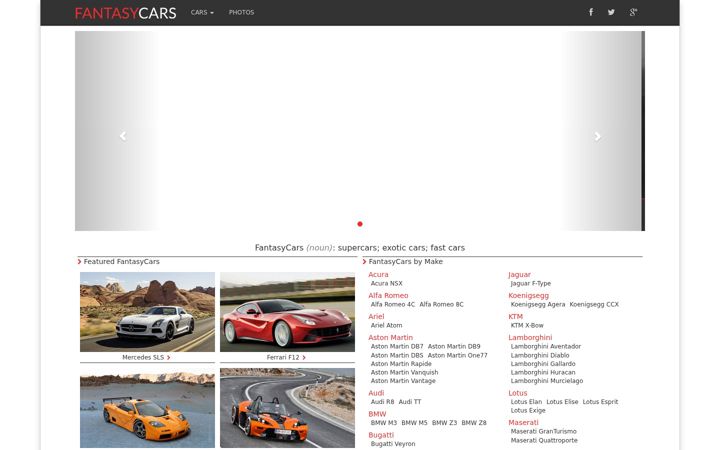Open the Audi TT link

click(410, 402)
